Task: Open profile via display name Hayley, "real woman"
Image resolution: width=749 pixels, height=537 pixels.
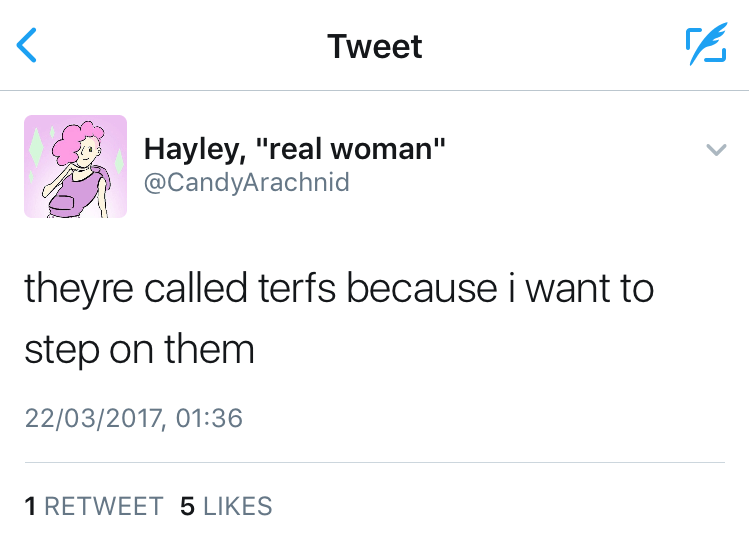Action: tap(295, 151)
